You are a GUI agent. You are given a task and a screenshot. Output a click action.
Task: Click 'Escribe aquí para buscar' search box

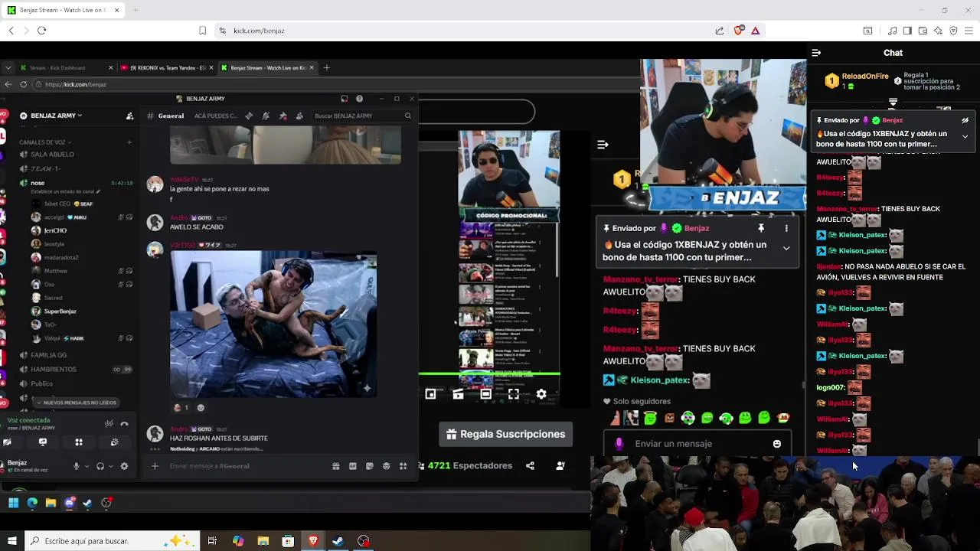(112, 541)
